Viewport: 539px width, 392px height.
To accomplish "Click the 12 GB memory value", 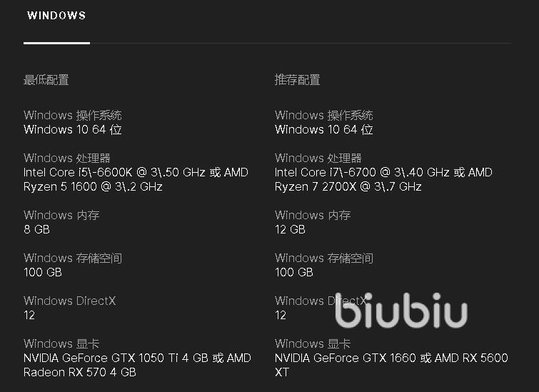I will tap(290, 229).
